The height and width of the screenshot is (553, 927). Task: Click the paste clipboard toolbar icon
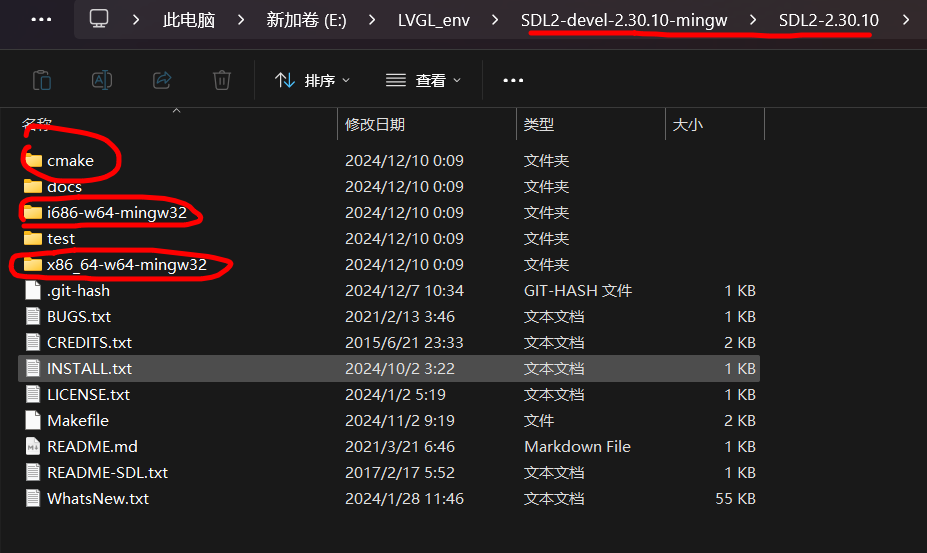[x=42, y=80]
